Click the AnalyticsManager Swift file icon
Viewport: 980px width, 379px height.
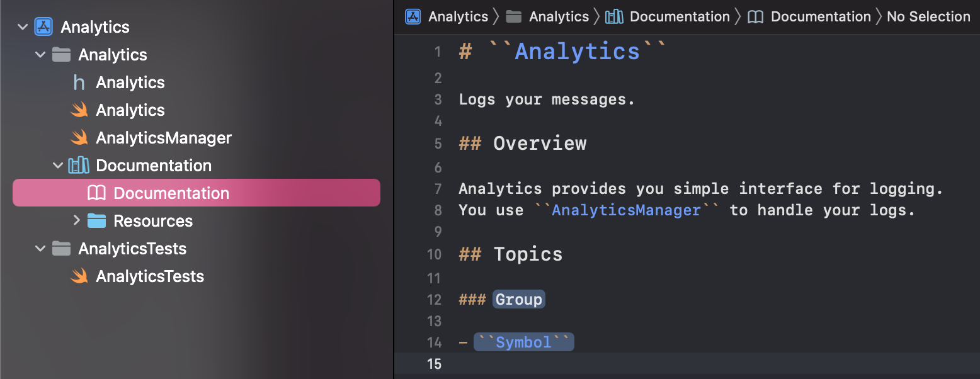(79, 138)
